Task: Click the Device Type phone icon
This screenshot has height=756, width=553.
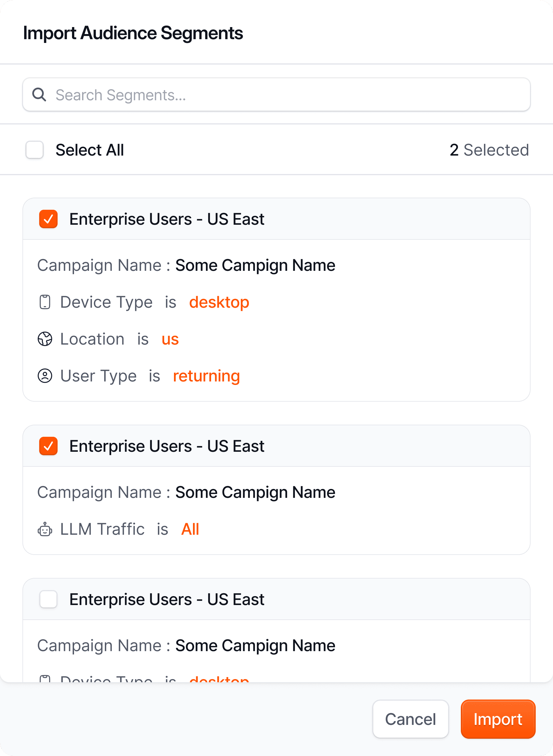Action: [45, 302]
